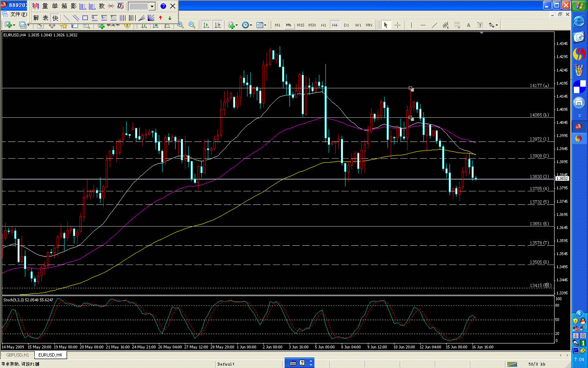Click the 影 button in floating toolbar
588x368 pixels.
tap(73, 6)
